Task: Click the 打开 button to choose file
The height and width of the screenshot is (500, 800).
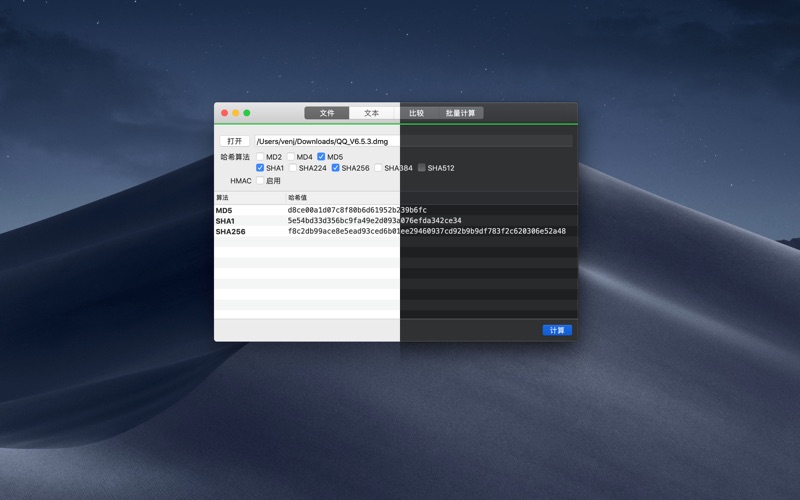Action: [234, 141]
